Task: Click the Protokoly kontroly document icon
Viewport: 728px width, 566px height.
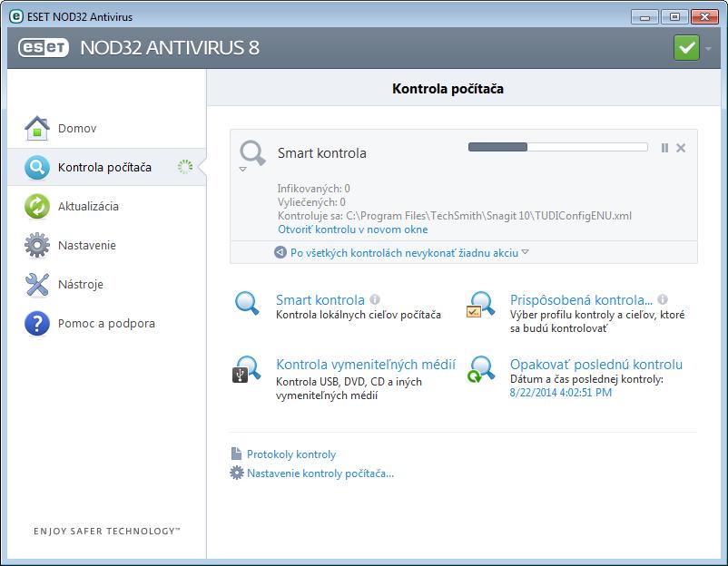Action: tap(236, 454)
